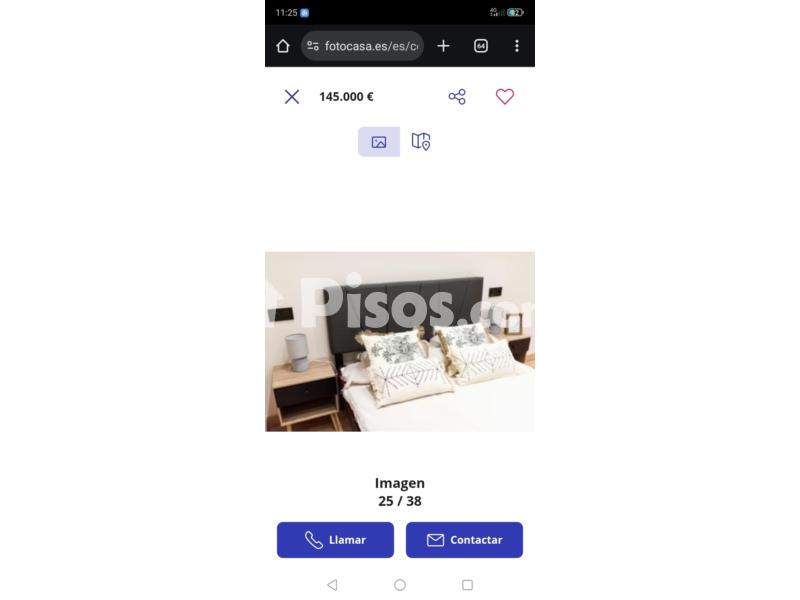Tap the Imagen 25 / 38 counter
Viewport: 800px width, 600px height.
399,492
